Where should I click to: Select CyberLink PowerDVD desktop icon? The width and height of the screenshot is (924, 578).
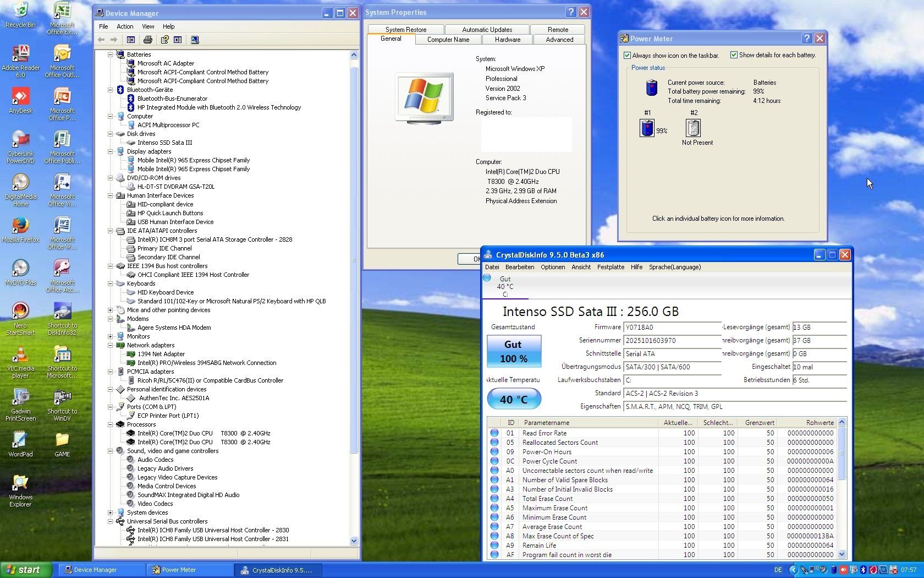coord(20,148)
